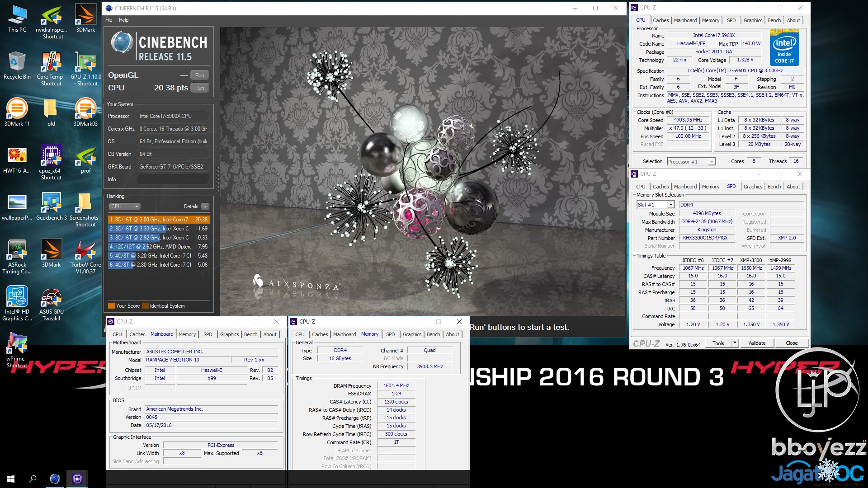Open Intel HD Graphics Control icon

point(17,304)
